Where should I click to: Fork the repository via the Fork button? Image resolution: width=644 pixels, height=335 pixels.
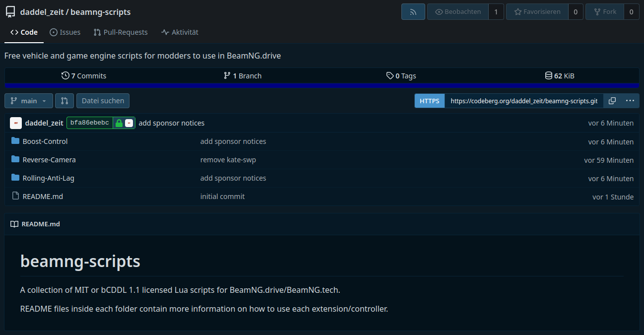coord(604,11)
